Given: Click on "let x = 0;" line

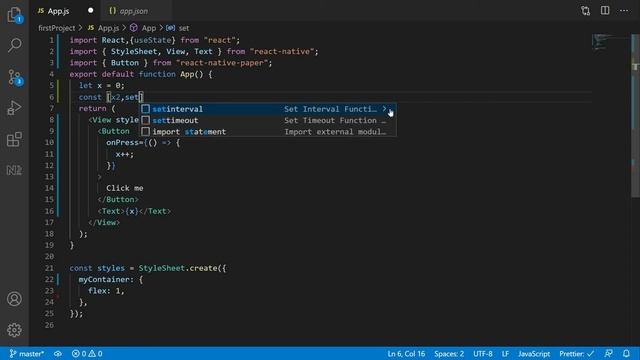Looking at the screenshot, I should 102,86.
